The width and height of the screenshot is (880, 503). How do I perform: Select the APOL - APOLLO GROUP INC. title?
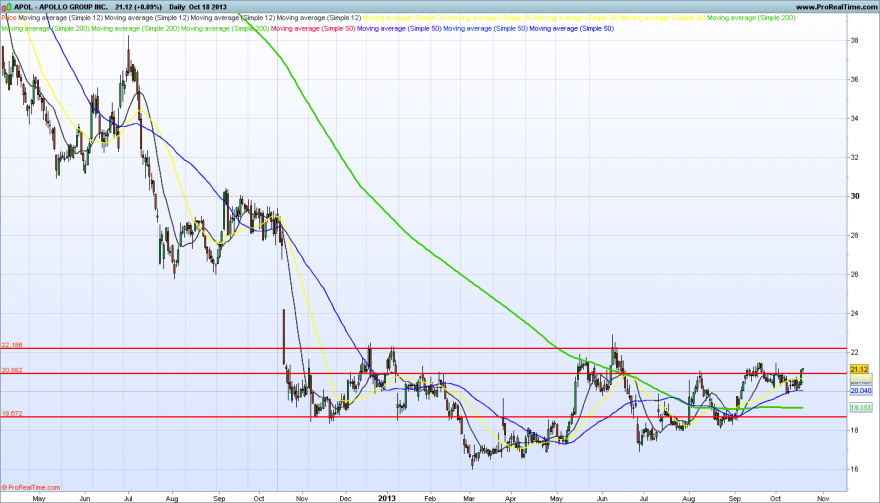(x=61, y=7)
